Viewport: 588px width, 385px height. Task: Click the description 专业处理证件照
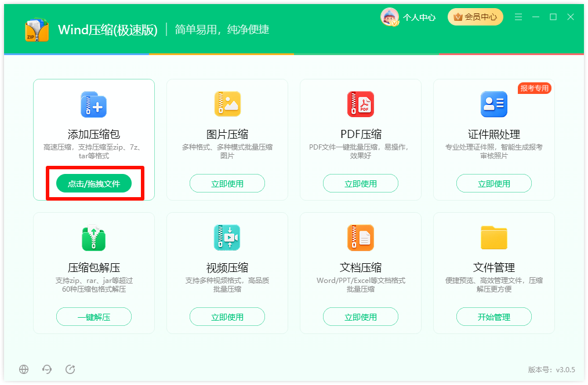point(494,151)
